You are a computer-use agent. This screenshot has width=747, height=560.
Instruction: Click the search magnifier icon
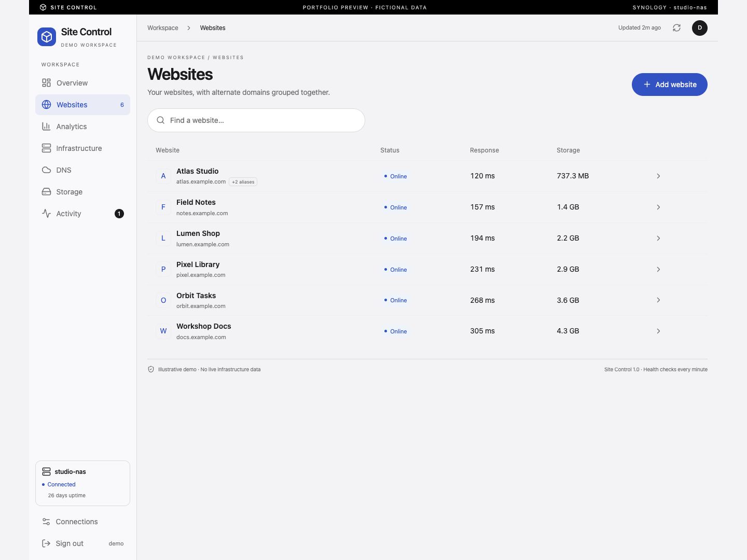pos(161,120)
